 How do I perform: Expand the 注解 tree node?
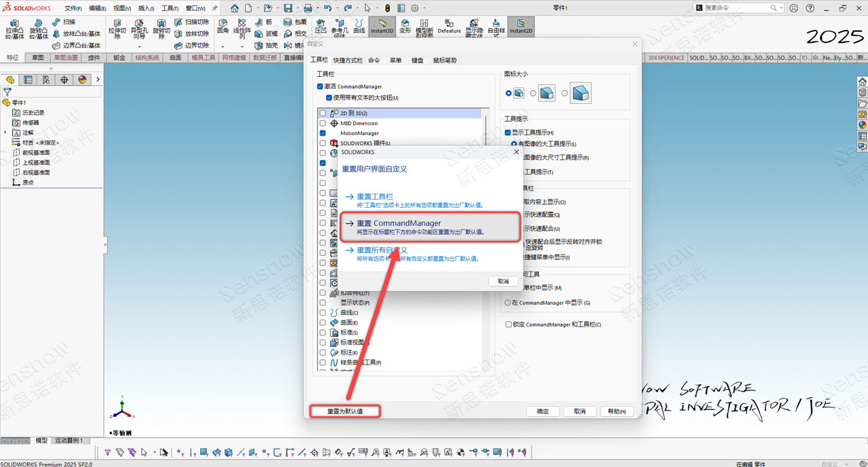pos(6,132)
